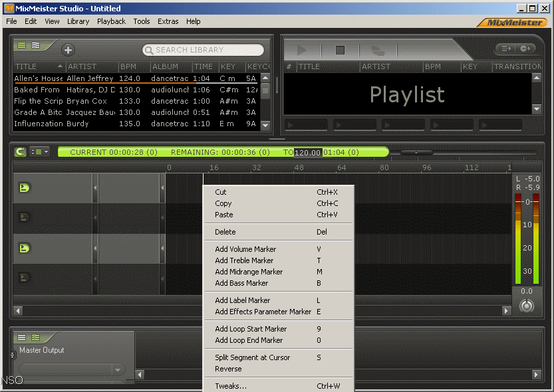Select Add Effects Parameter Marker
The width and height of the screenshot is (554, 392).
pyautogui.click(x=279, y=312)
